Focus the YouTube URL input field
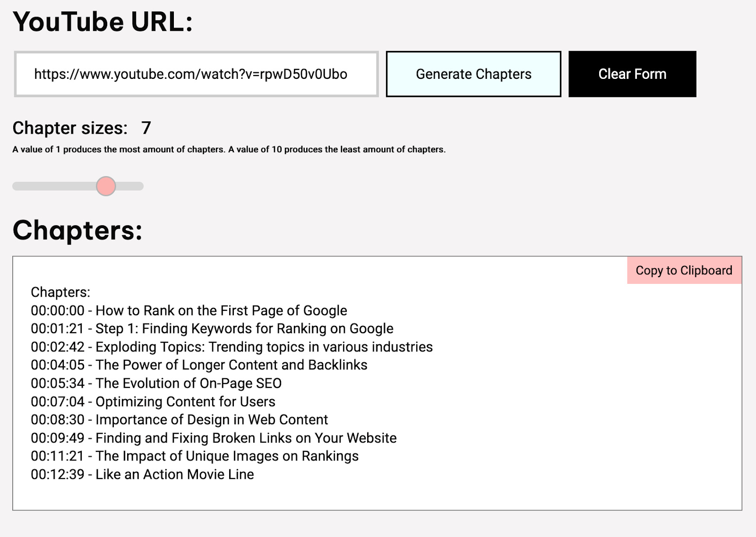 pos(197,74)
